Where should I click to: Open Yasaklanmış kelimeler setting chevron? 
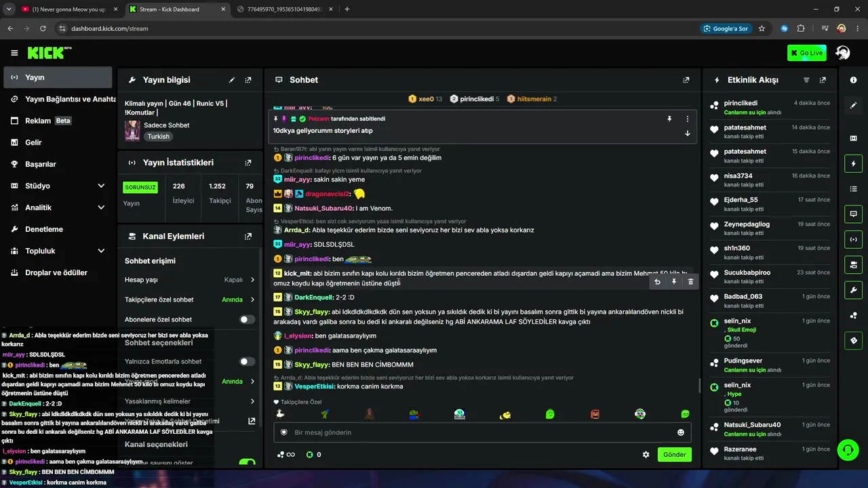[252, 401]
